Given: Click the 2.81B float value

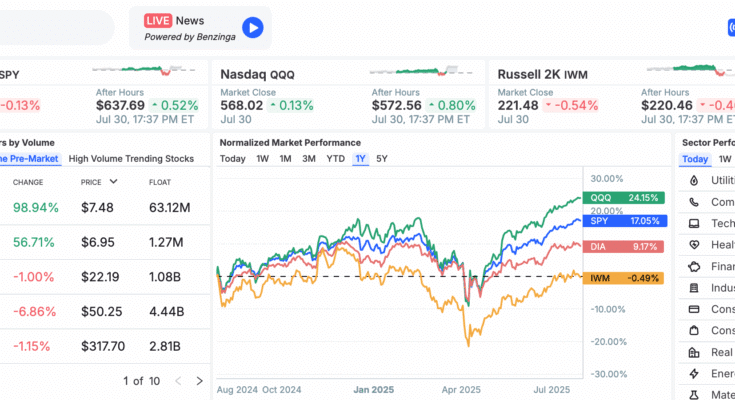Looking at the screenshot, I should coord(165,347).
